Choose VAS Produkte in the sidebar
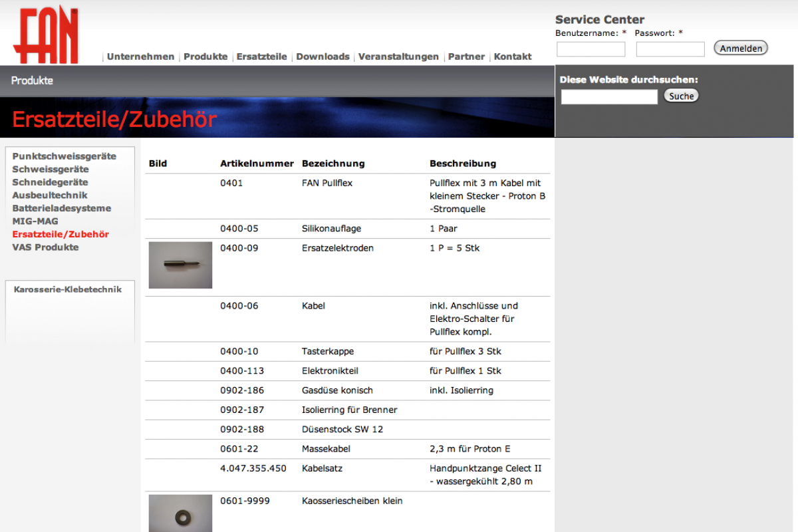 point(45,247)
